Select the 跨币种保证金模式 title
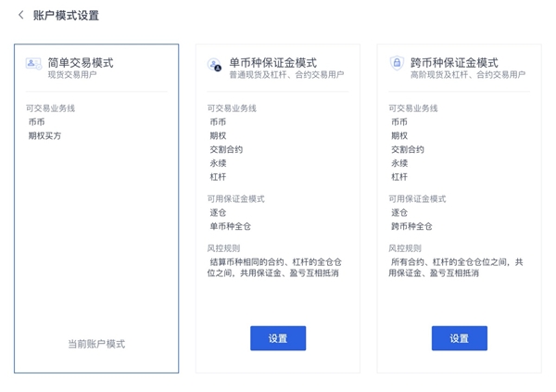Viewport: 556px width, 392px height. coord(454,63)
